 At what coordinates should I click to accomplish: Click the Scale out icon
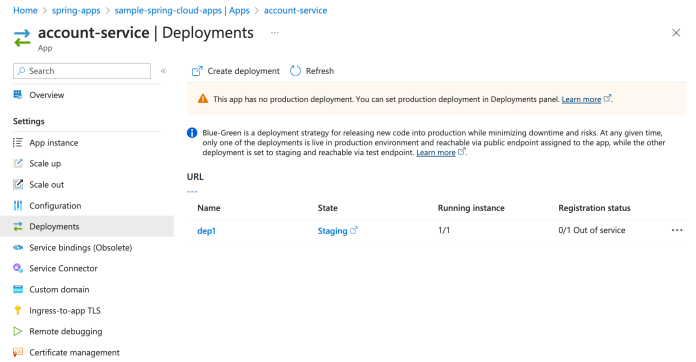coord(18,184)
